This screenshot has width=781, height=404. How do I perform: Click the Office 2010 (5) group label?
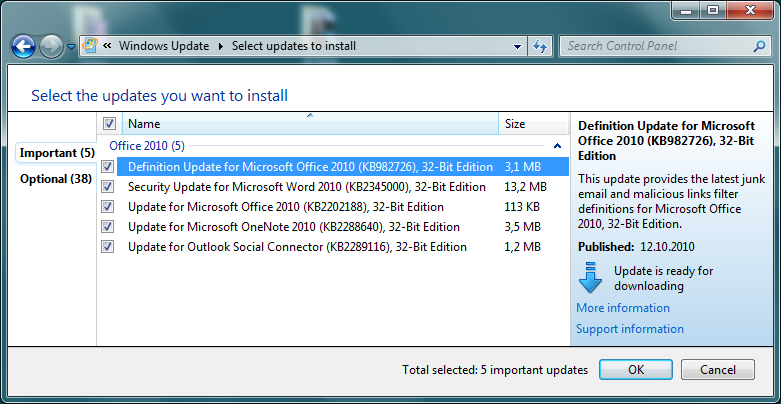pos(147,146)
